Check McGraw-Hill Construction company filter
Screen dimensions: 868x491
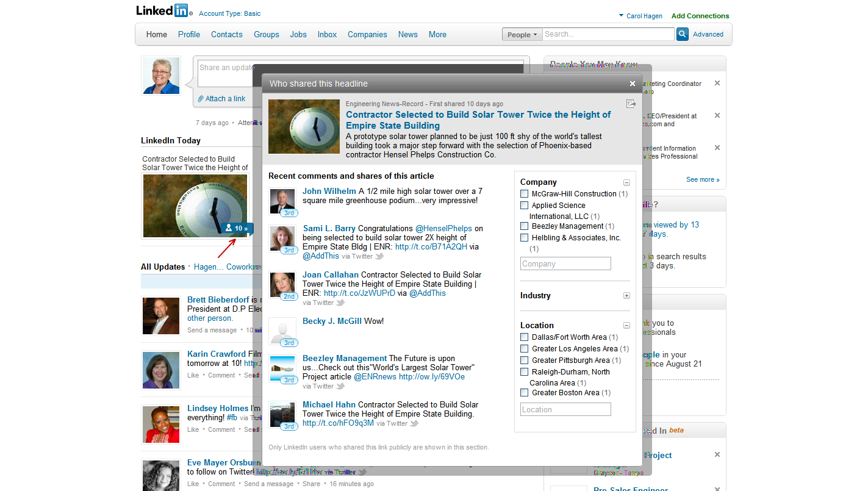[x=524, y=194]
